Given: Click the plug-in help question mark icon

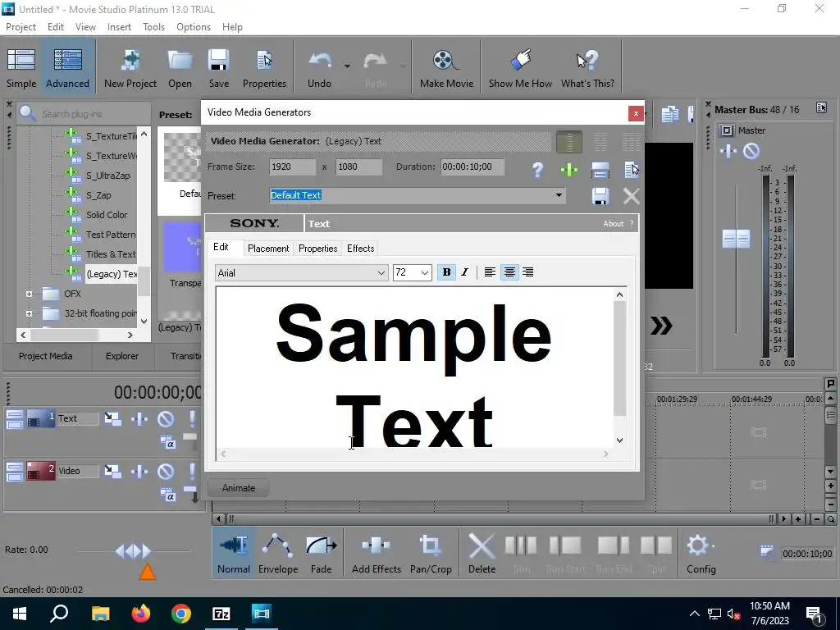Looking at the screenshot, I should pos(538,170).
